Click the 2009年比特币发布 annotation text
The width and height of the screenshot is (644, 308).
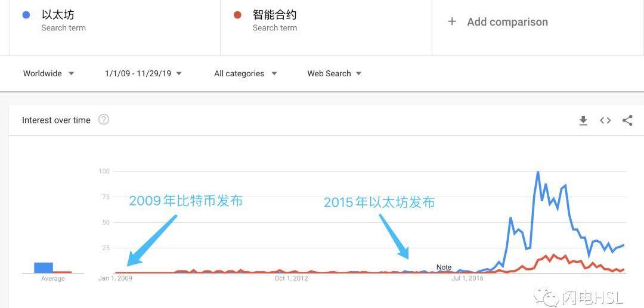(186, 201)
